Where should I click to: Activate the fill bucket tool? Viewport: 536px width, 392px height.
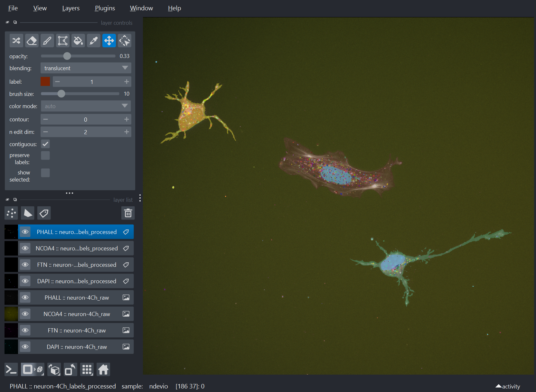(x=78, y=41)
